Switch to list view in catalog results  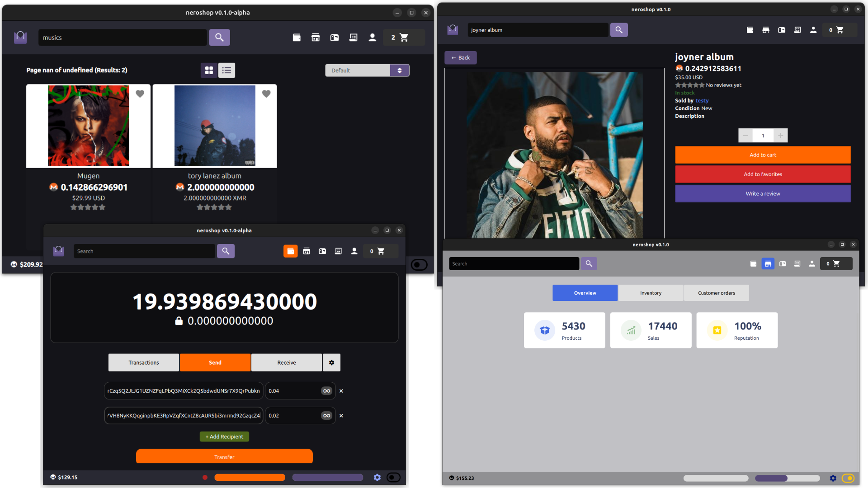226,70
